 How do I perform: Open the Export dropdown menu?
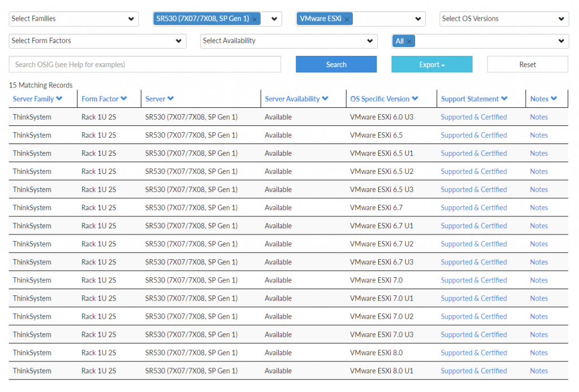431,64
